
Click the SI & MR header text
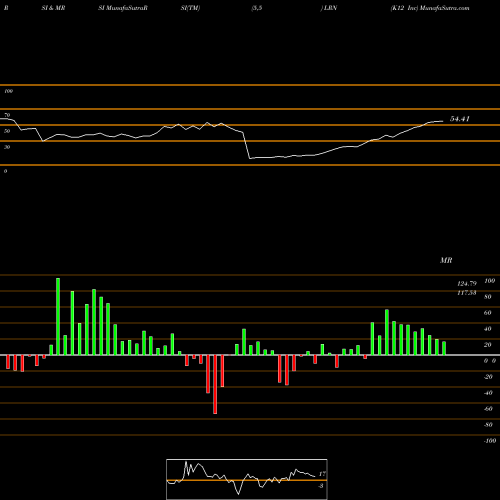53,8
